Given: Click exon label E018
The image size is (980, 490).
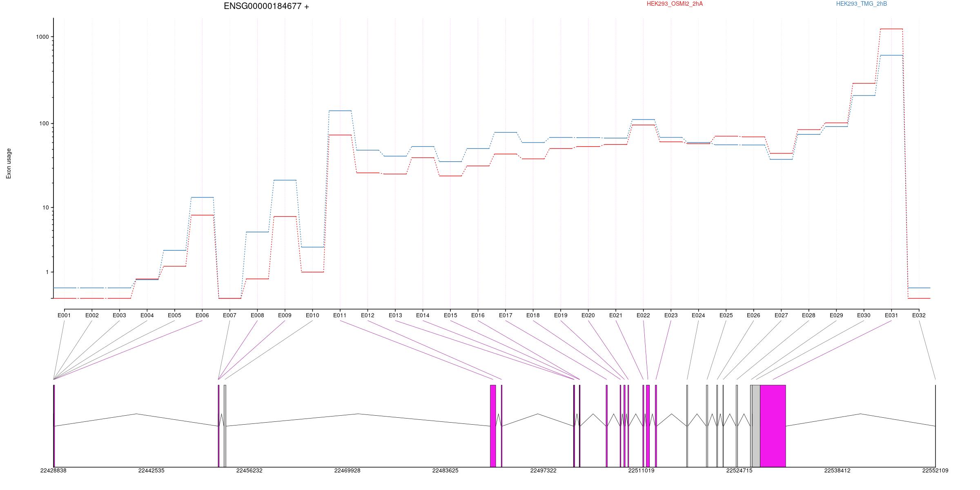Looking at the screenshot, I should [533, 315].
